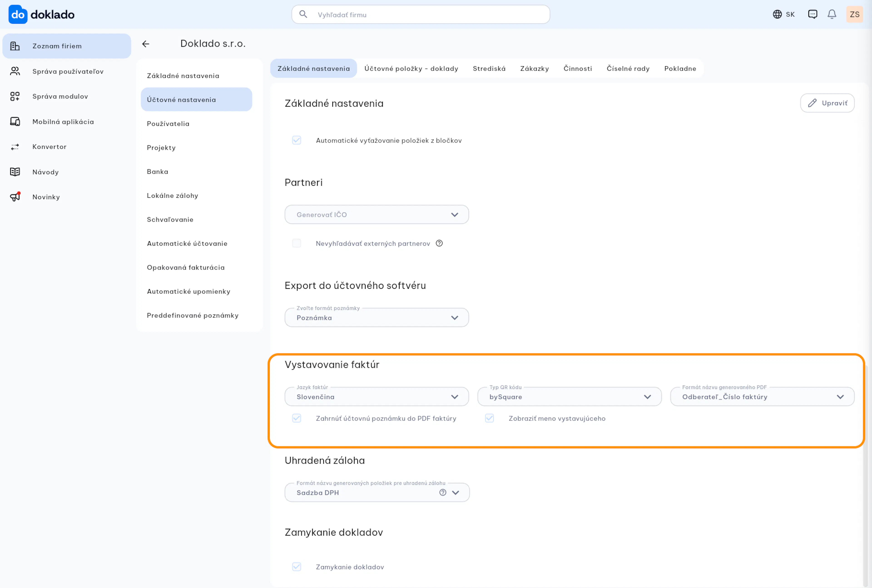872x588 pixels.
Task: Click the Správa modulov grid icon
Action: point(15,96)
